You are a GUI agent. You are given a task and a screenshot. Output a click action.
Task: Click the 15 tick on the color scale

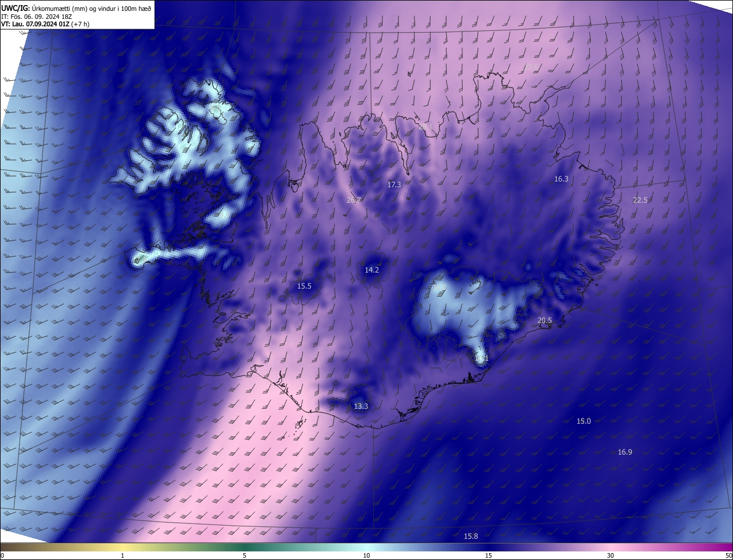pyautogui.click(x=488, y=555)
